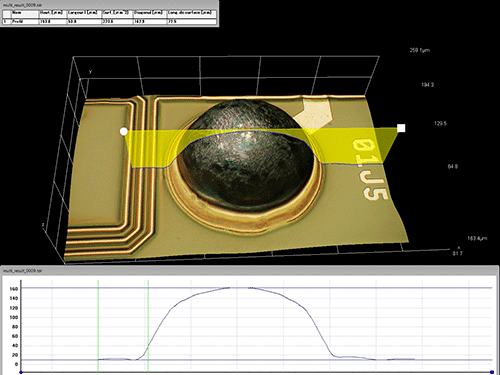This screenshot has height=375, width=500.
Task: Click the profile graph window title bar
Action: click(x=249, y=271)
